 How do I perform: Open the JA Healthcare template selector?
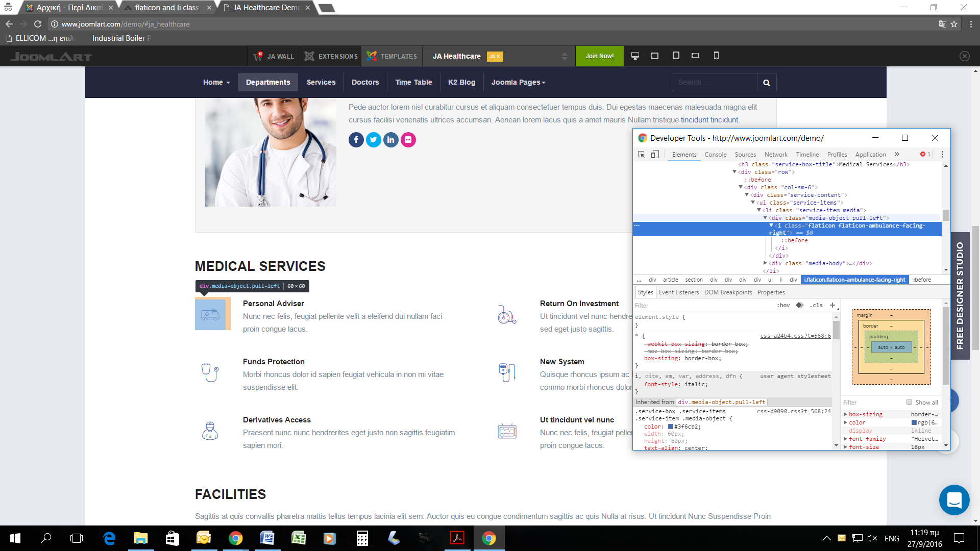pyautogui.click(x=500, y=56)
